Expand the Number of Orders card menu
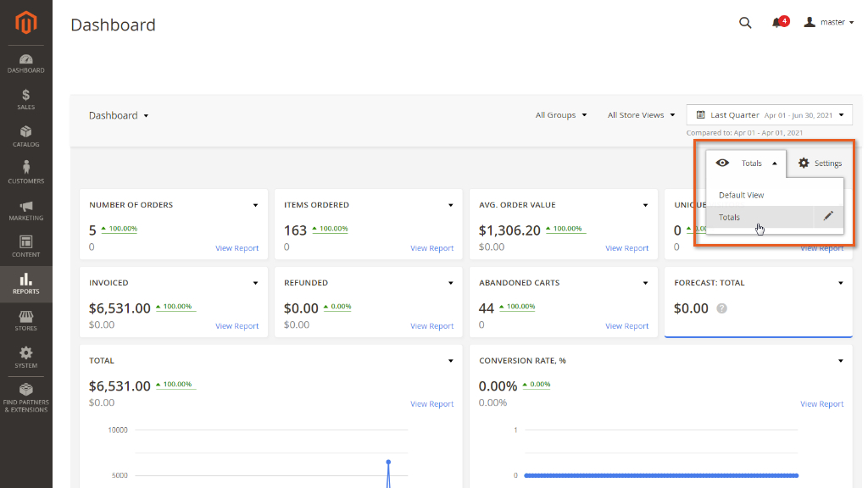Image resolution: width=868 pixels, height=488 pixels. click(x=255, y=205)
